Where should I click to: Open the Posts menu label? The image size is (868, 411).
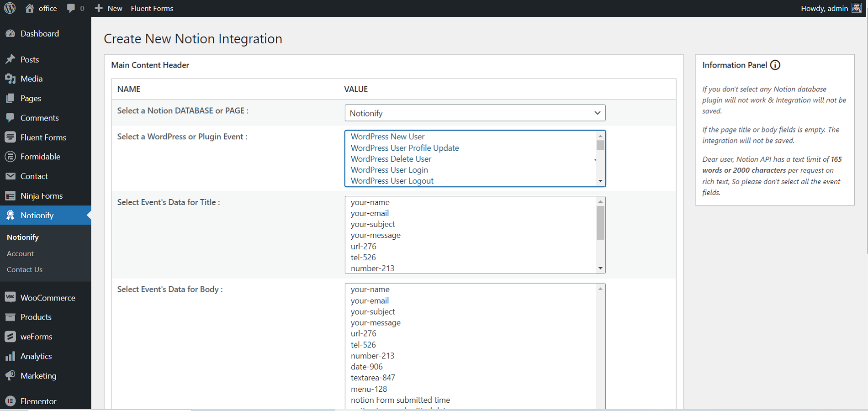(x=30, y=59)
